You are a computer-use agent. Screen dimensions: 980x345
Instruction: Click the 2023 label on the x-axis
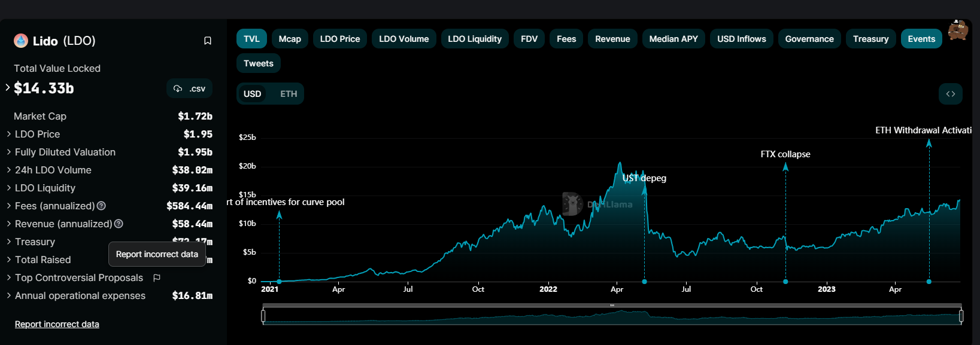827,289
